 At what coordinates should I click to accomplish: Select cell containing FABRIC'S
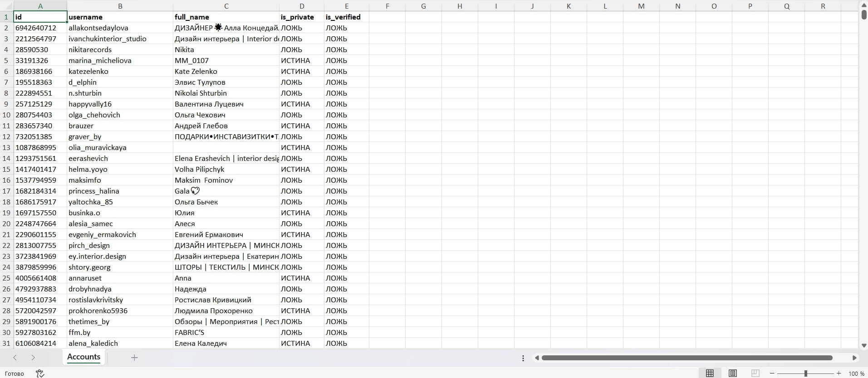(x=226, y=332)
